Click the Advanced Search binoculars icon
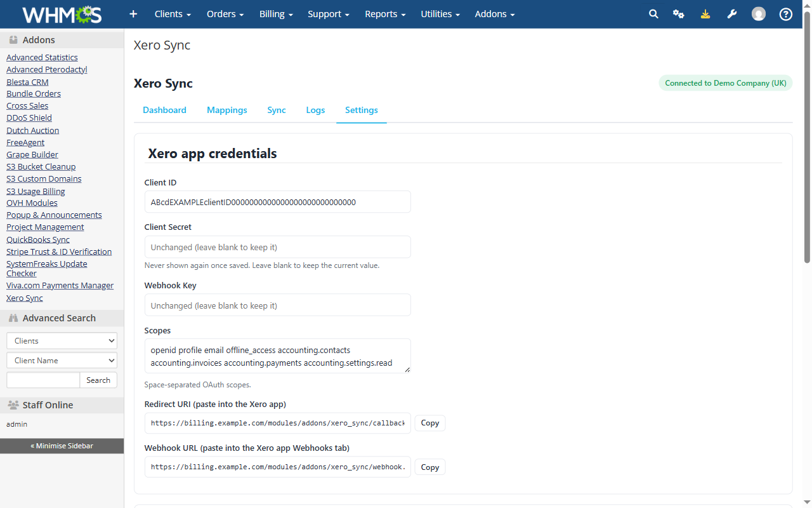 pos(13,318)
